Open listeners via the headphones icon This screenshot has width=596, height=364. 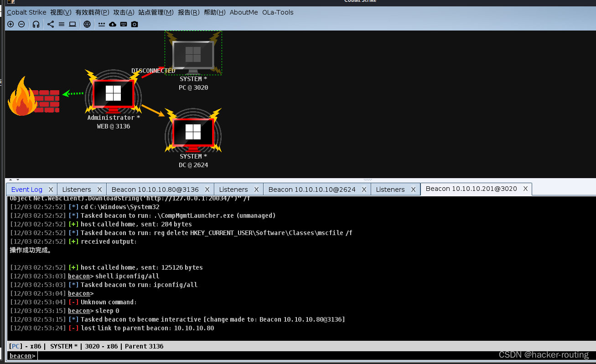tap(36, 24)
